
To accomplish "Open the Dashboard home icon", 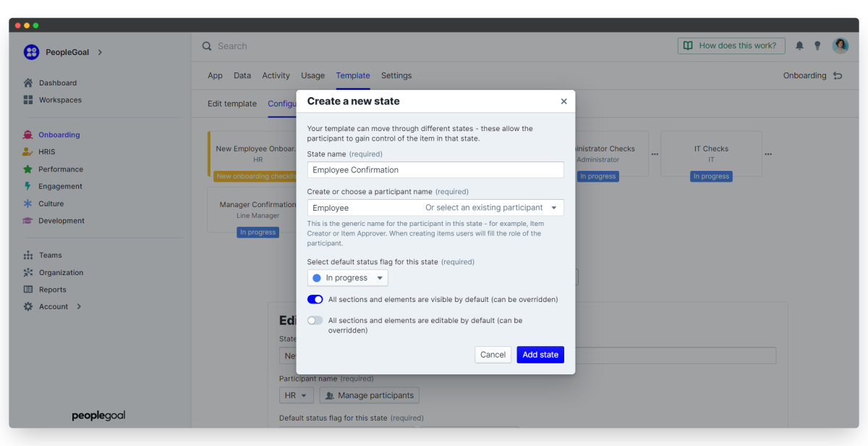I will click(x=28, y=83).
